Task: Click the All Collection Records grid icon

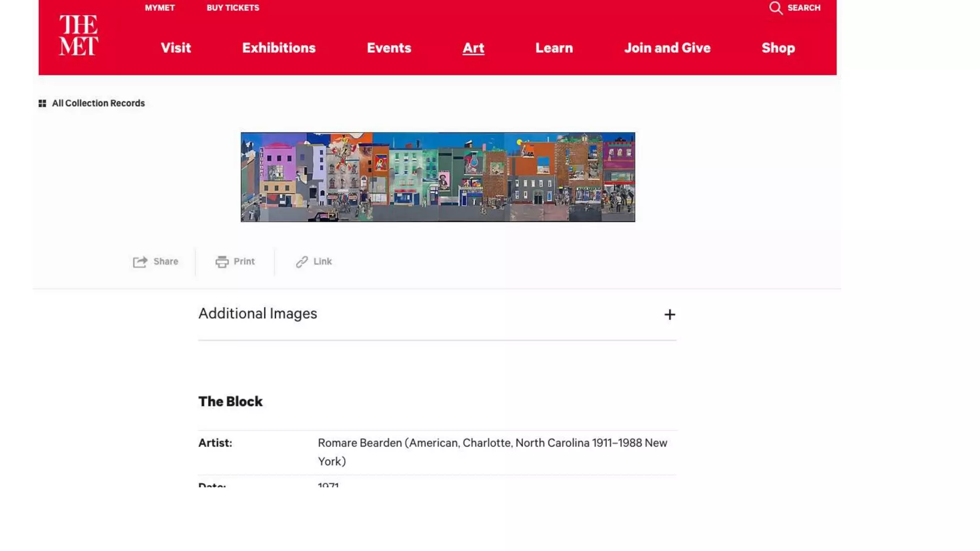Action: pyautogui.click(x=43, y=103)
